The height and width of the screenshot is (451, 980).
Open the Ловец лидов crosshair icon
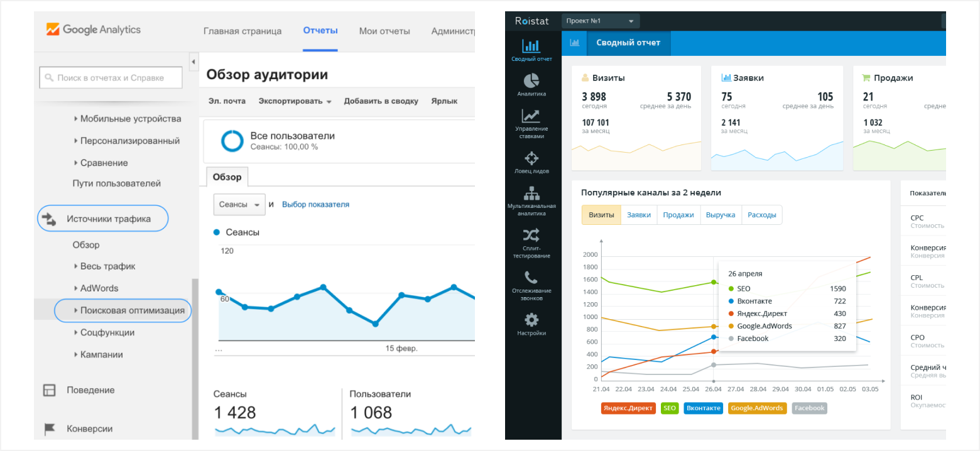pyautogui.click(x=531, y=158)
